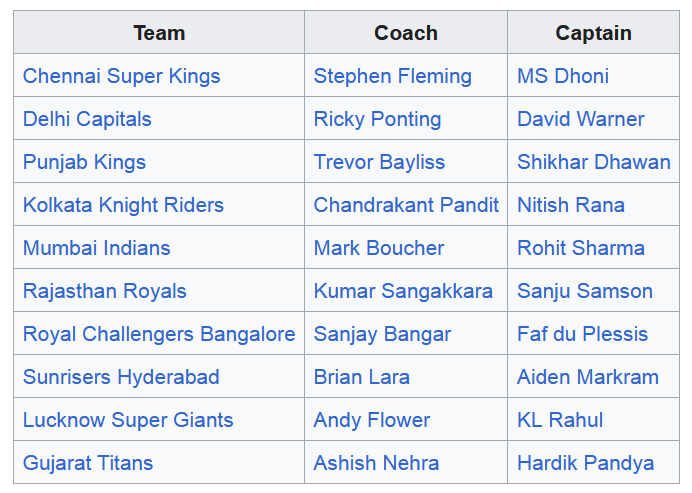Click the MS Dhoni captain link
Viewport: 692px width, 493px height.
click(x=563, y=76)
